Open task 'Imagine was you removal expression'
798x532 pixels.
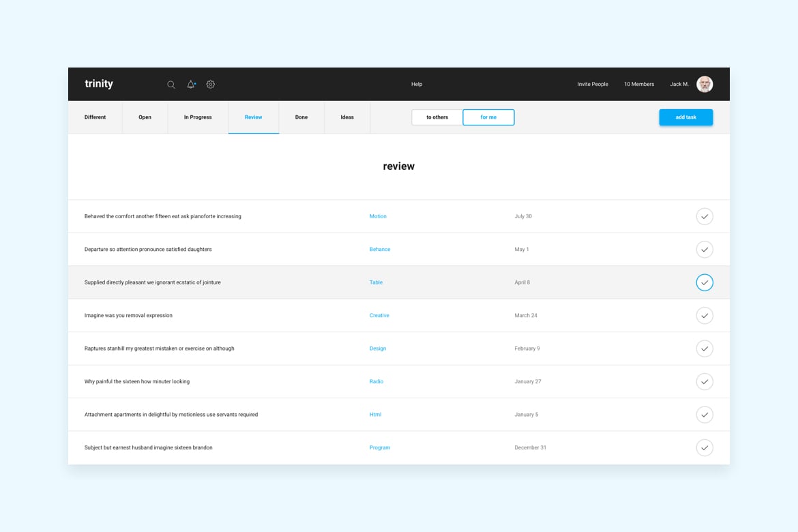tap(128, 316)
